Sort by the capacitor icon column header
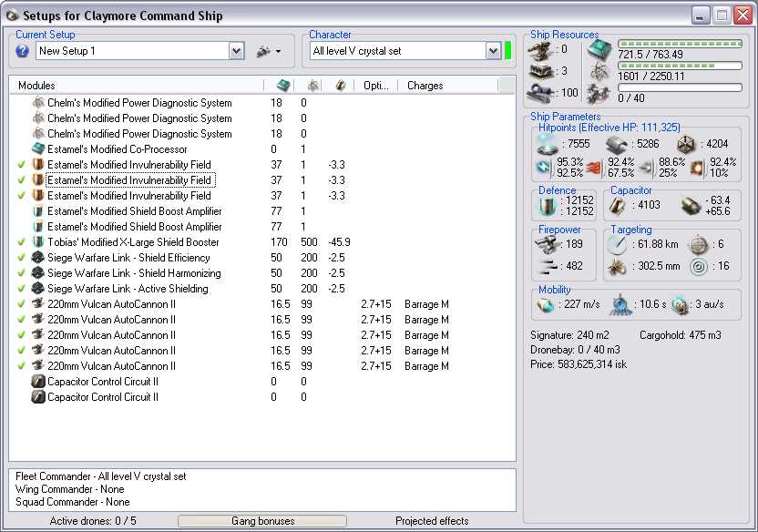 (x=341, y=86)
